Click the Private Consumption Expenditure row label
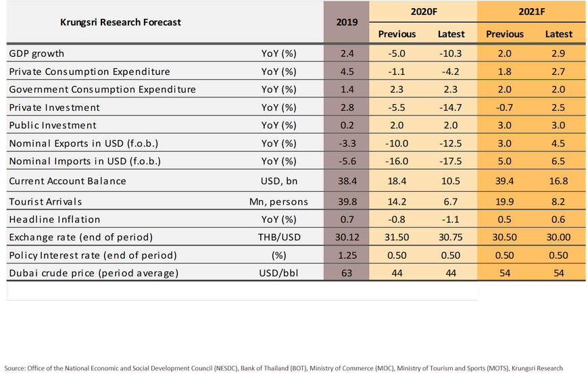 pyautogui.click(x=90, y=72)
